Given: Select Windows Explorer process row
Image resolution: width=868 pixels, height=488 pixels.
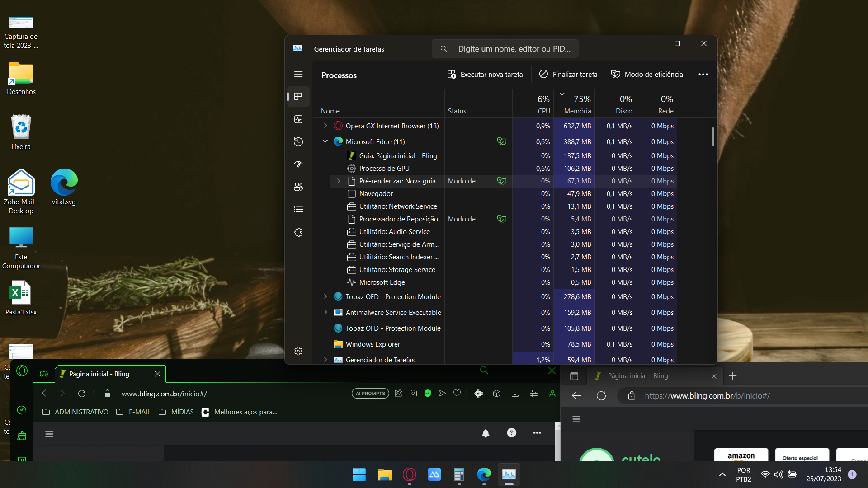Looking at the screenshot, I should (495, 344).
